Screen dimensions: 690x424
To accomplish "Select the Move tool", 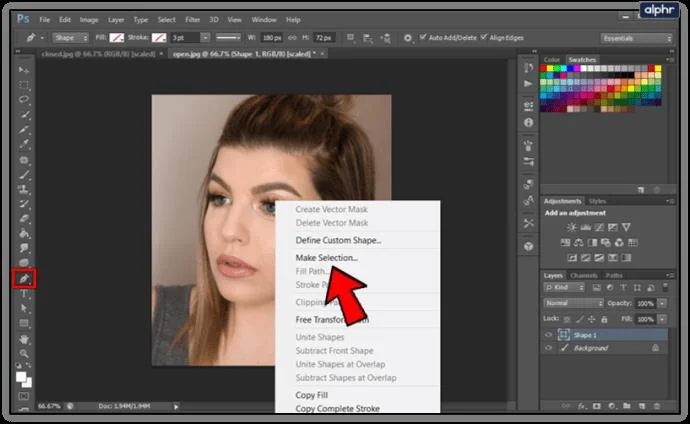I will click(24, 70).
